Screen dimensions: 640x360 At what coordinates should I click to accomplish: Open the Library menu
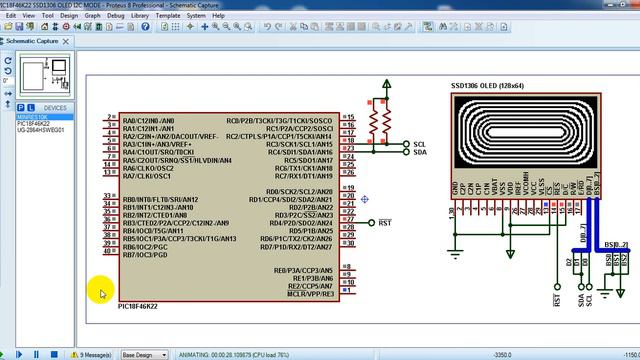140,16
